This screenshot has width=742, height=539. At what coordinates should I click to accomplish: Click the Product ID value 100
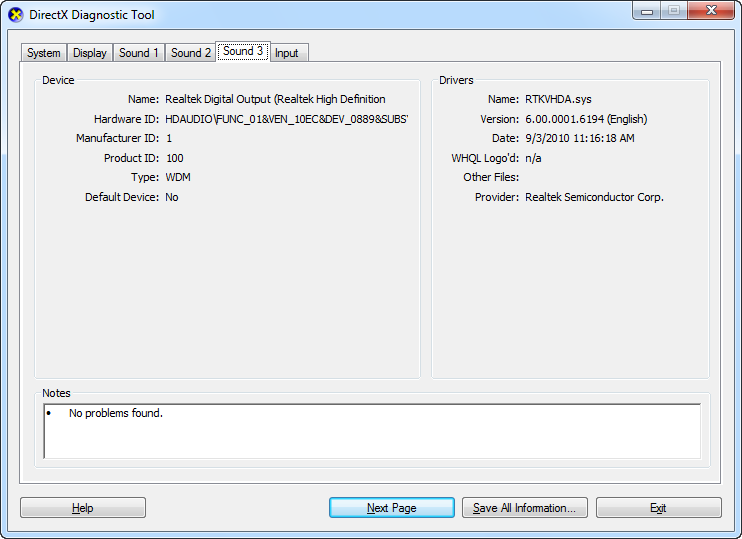point(175,158)
